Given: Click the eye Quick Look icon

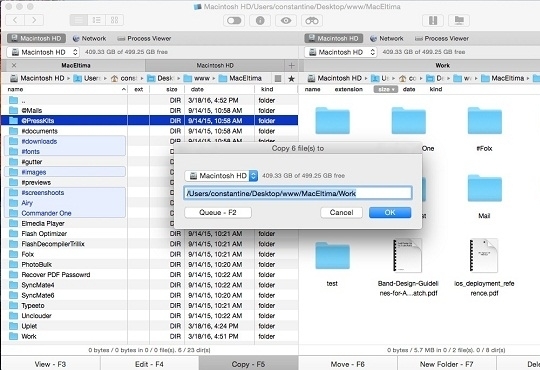Looking at the screenshot, I should click(x=286, y=21).
